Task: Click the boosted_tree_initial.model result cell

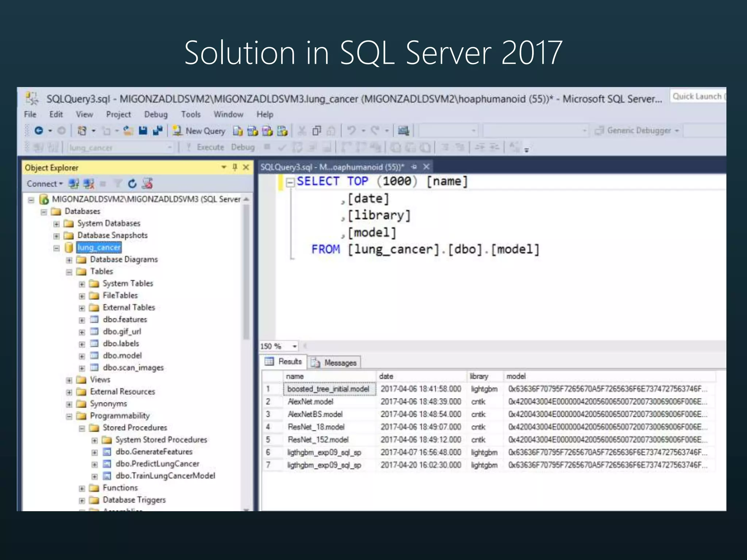Action: point(329,389)
